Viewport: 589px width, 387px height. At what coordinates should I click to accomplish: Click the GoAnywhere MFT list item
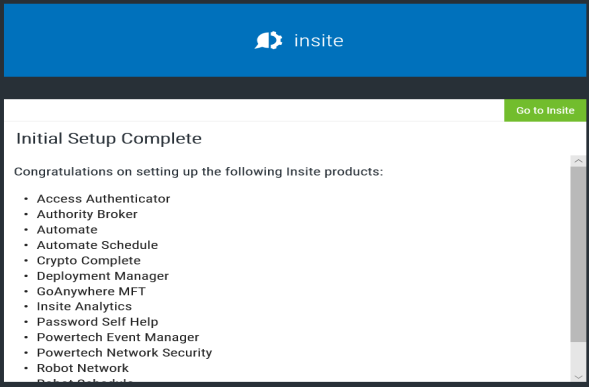click(x=91, y=291)
